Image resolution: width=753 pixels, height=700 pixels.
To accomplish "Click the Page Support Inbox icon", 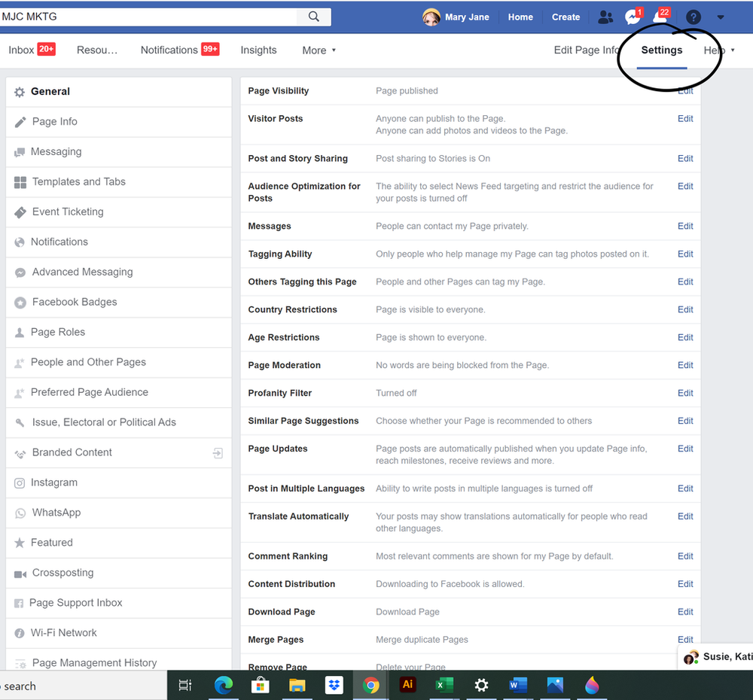I will [x=19, y=604].
